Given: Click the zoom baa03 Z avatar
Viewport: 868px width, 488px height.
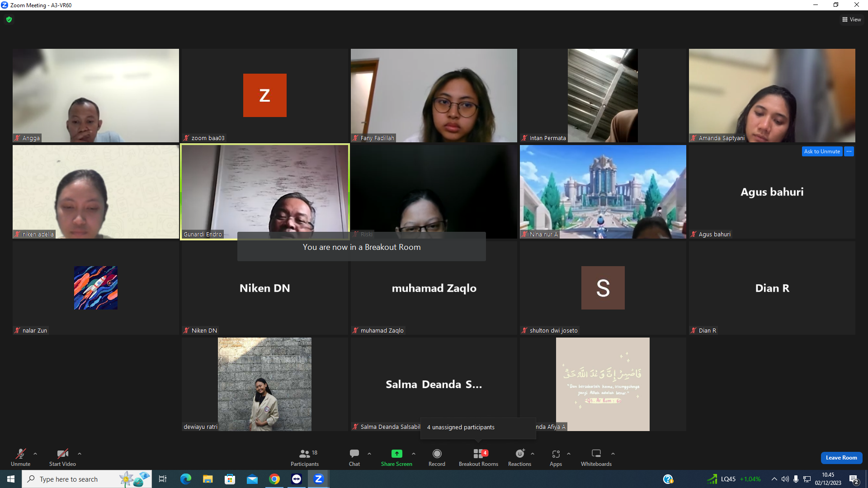Looking at the screenshot, I should point(265,95).
